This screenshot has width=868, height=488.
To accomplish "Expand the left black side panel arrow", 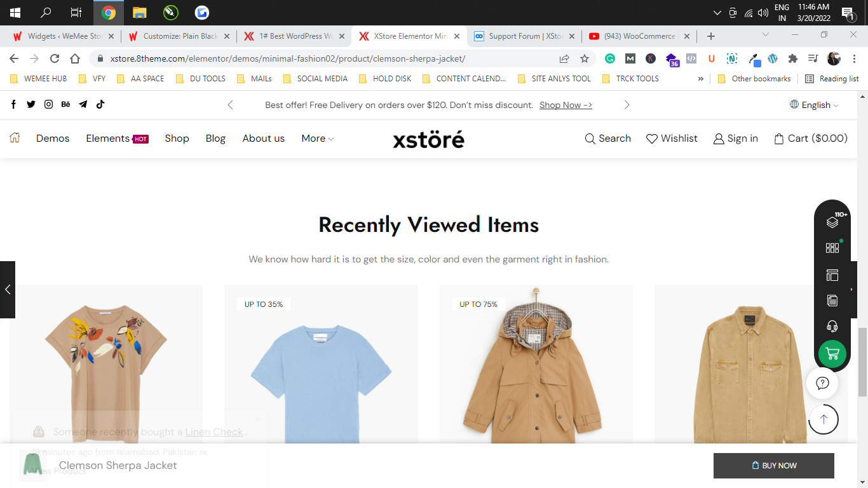I will (x=8, y=290).
